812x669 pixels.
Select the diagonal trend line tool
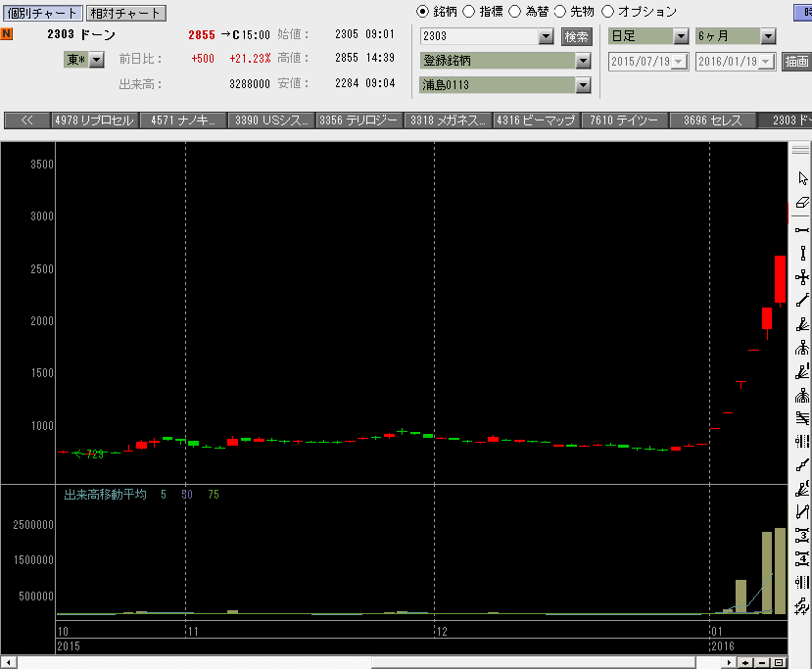(802, 301)
